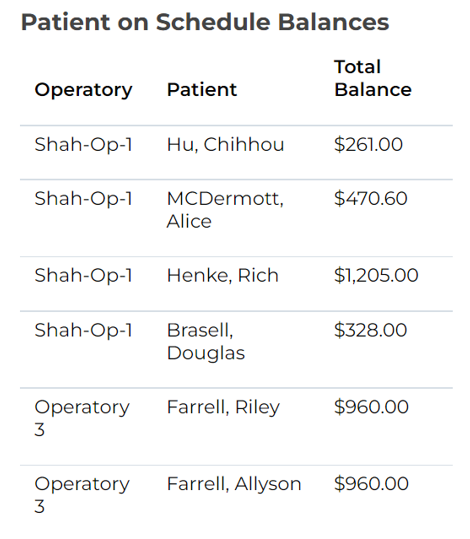Click the $261.00 balance amount
470x539 pixels.
tap(368, 144)
